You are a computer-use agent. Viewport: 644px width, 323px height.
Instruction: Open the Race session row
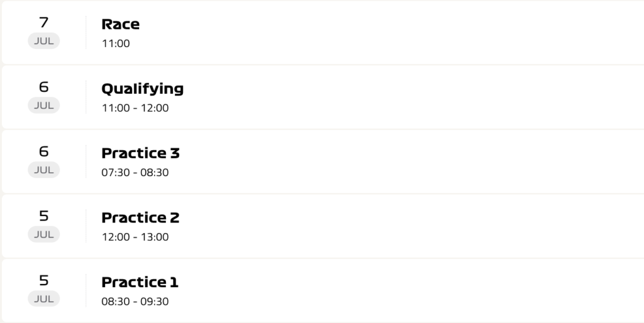click(x=323, y=33)
